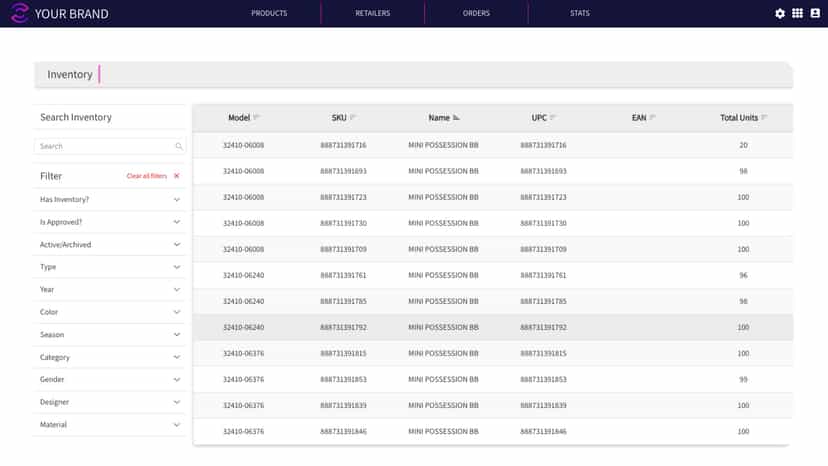Image resolution: width=828 pixels, height=466 pixels.
Task: Select SKU 888731391792 cell
Action: [343, 328]
